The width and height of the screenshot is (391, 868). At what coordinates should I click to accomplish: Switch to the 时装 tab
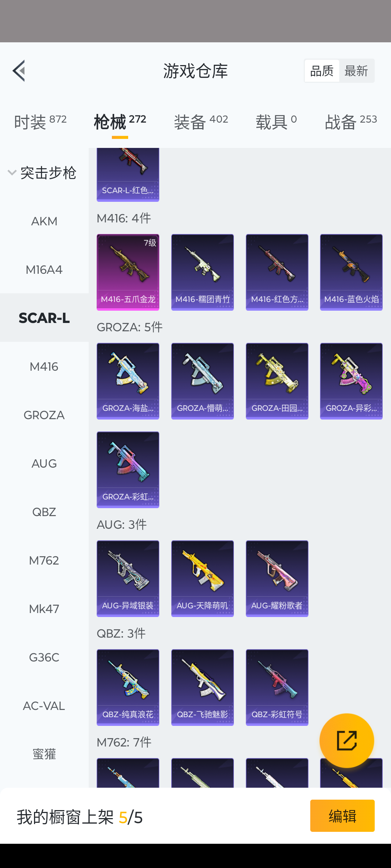pos(40,122)
